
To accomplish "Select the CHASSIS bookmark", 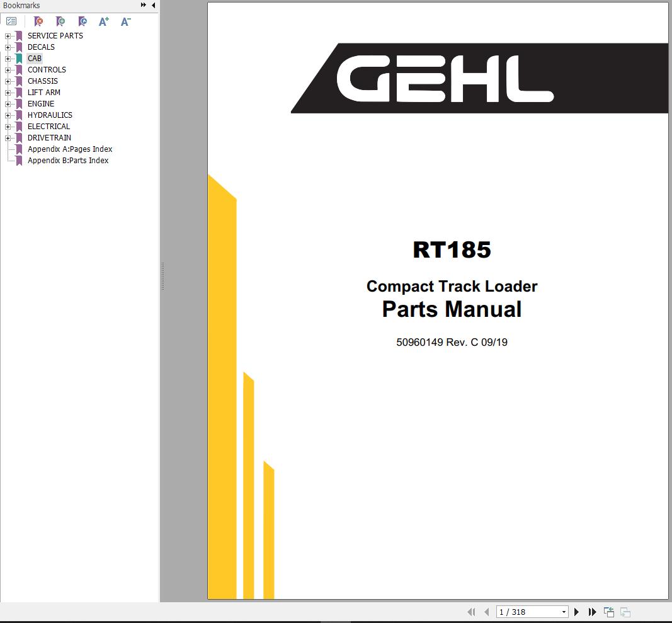I will [42, 81].
